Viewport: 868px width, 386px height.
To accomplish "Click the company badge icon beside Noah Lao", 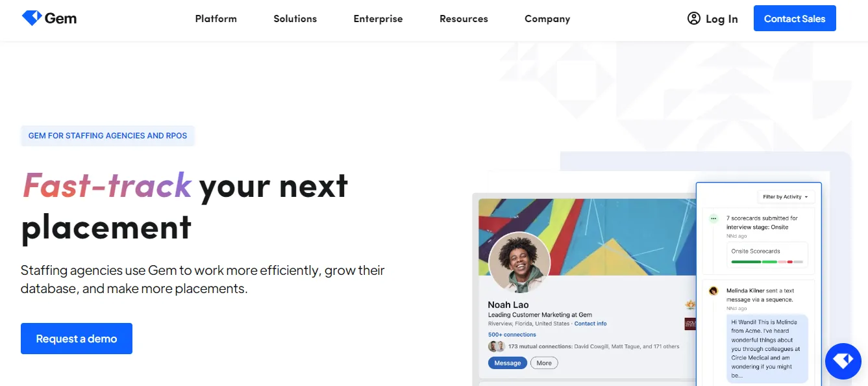I will tap(690, 305).
